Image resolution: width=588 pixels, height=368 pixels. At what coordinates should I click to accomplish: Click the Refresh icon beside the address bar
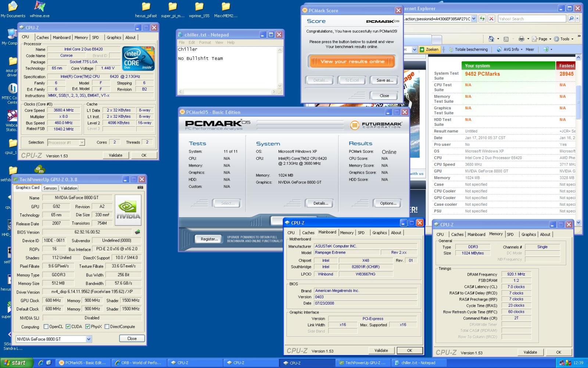[x=482, y=19]
